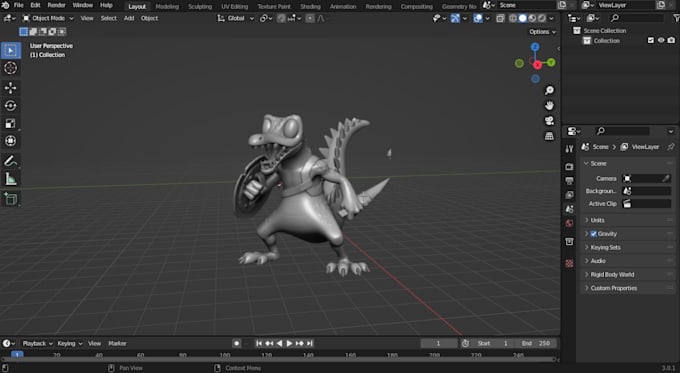Image resolution: width=680 pixels, height=373 pixels.
Task: Select the Transform tool
Action: (x=10, y=141)
